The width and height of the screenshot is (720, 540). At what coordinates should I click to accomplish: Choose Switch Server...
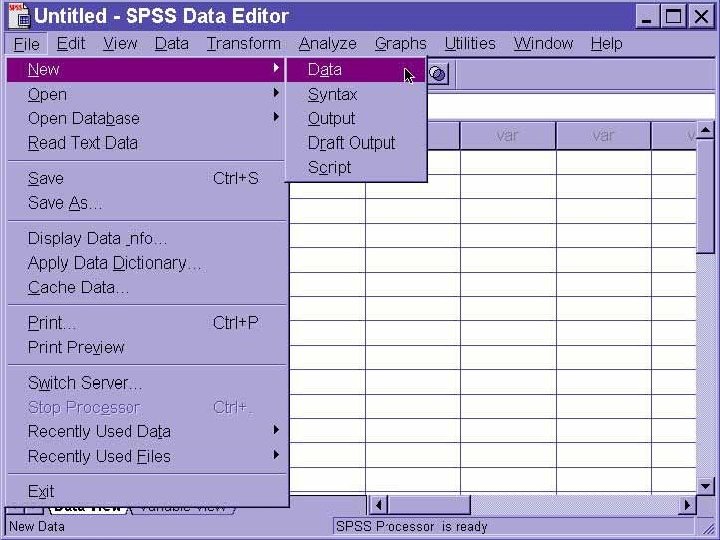coord(146,382)
